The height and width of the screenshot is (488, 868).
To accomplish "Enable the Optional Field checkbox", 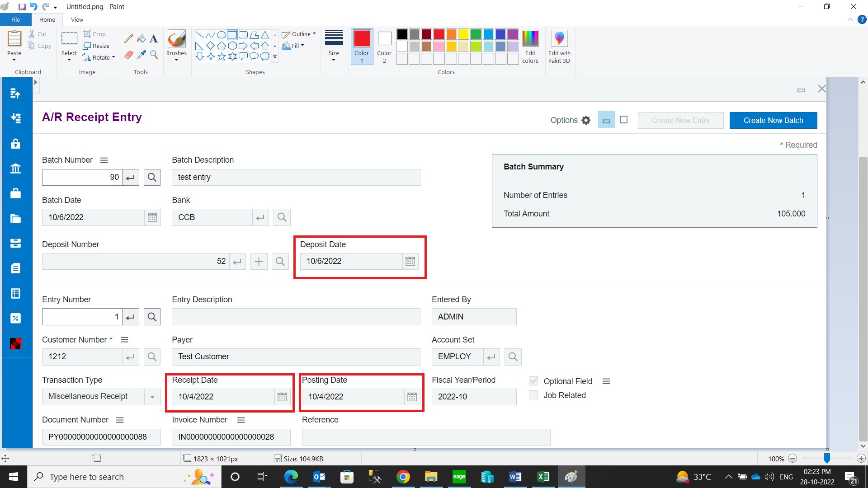I will pyautogui.click(x=533, y=380).
